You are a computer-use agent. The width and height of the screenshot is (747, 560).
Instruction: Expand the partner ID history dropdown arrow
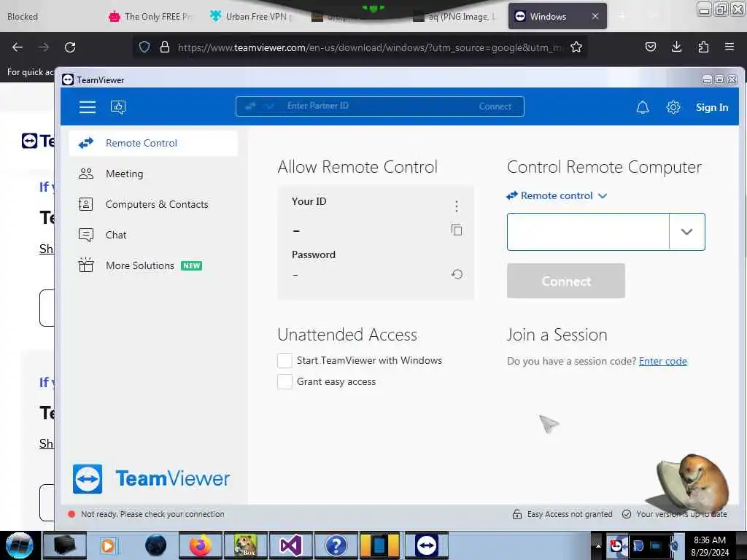pos(686,232)
